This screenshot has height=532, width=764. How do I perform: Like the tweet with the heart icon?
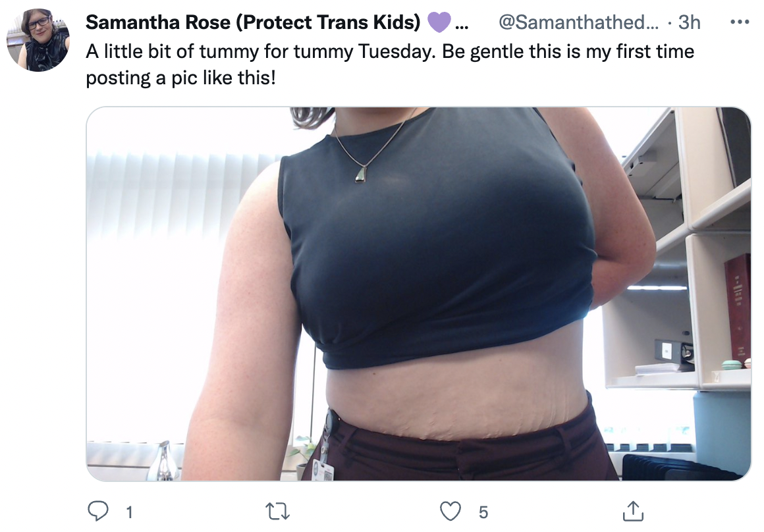click(450, 512)
